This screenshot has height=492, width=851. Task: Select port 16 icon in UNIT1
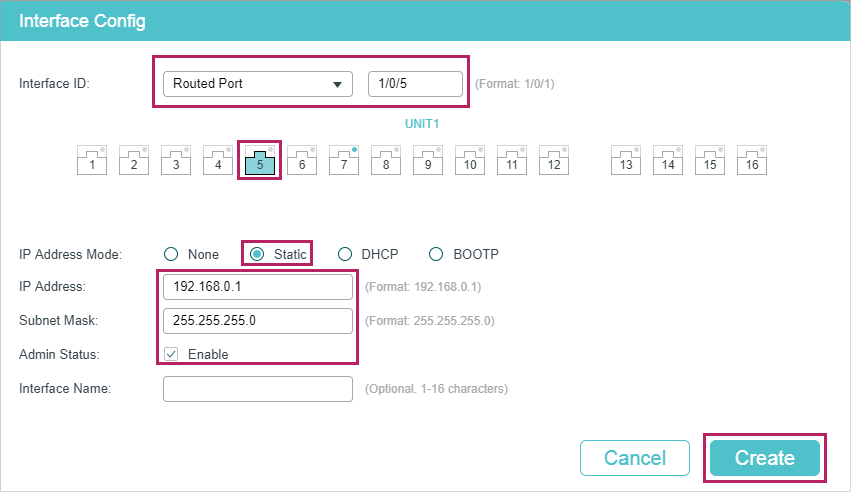click(x=752, y=160)
